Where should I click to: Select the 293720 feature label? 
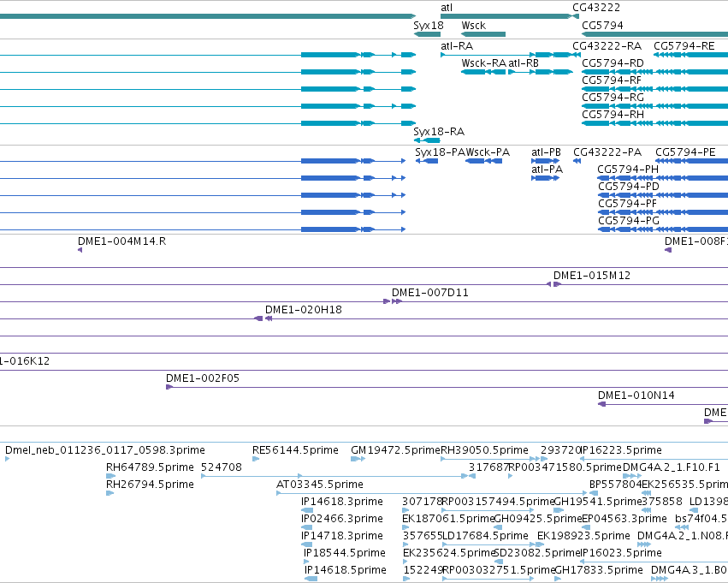click(560, 450)
